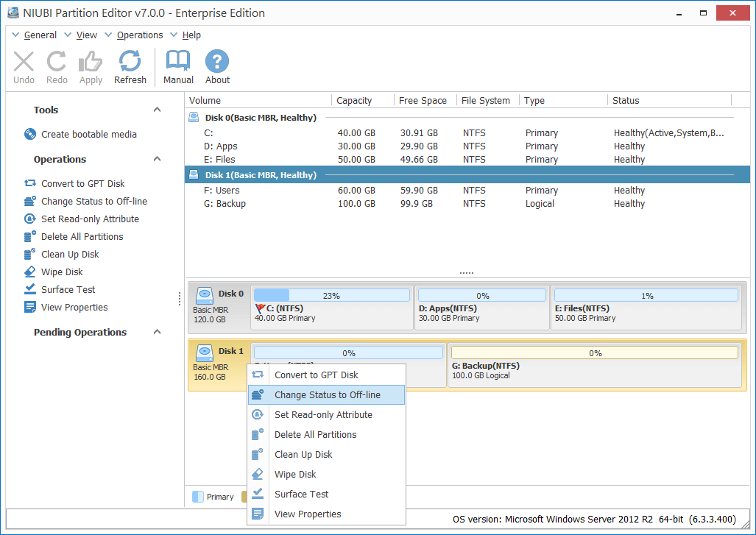Choose Change Status to Off-line in context menu

pyautogui.click(x=326, y=394)
